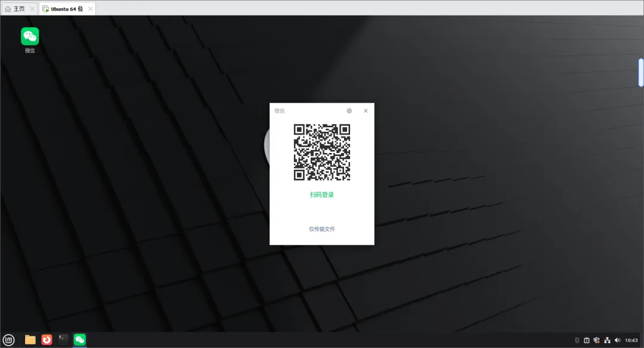Click the 微信 title in login window
Image resolution: width=644 pixels, height=348 pixels.
280,111
